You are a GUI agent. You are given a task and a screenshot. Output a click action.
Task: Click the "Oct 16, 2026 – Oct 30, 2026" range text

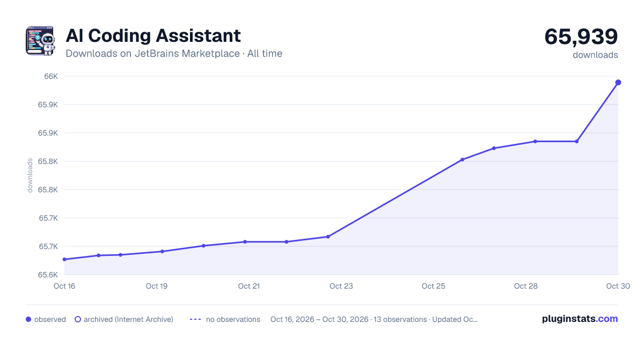tap(319, 319)
